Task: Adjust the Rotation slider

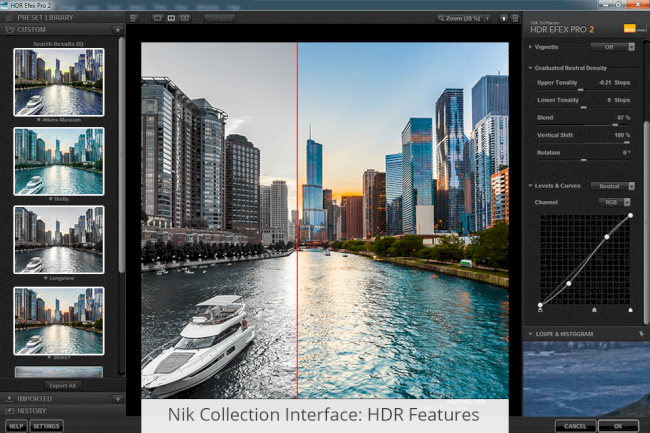Action: (583, 160)
